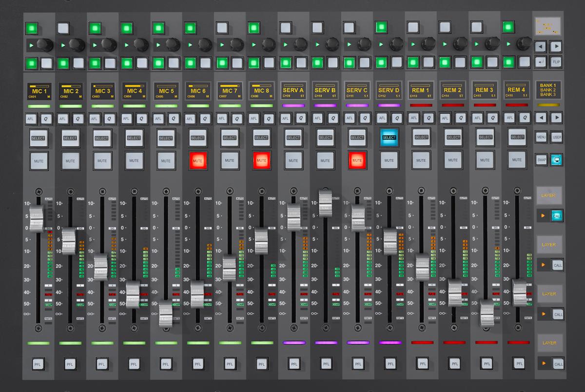Click the play triangle beside the topmost CALL button
This screenshot has width=585, height=392.
tap(543, 215)
